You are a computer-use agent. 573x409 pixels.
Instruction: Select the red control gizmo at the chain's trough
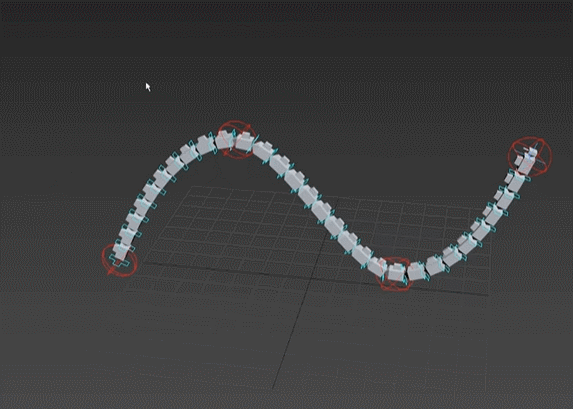pos(394,274)
